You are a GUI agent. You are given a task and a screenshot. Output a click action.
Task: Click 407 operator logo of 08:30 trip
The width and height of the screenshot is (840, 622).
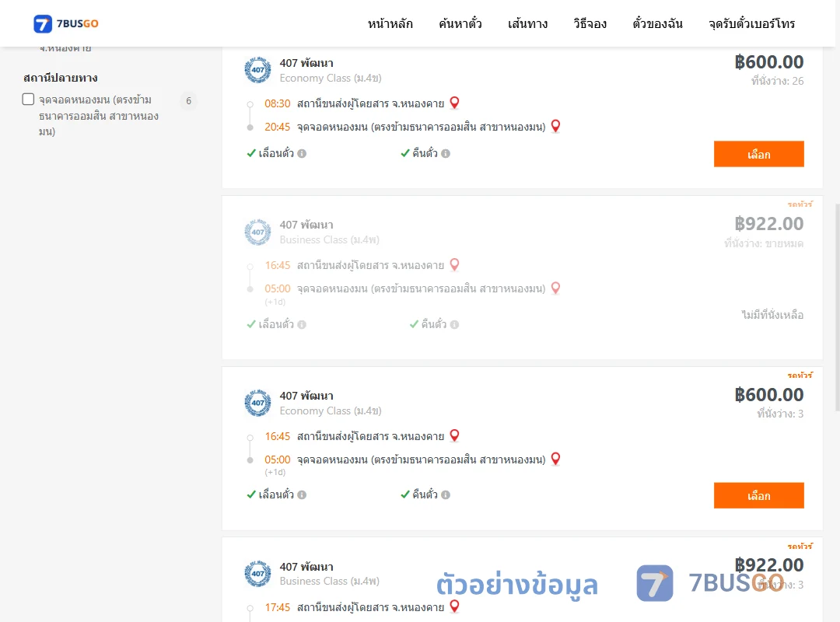pyautogui.click(x=257, y=70)
